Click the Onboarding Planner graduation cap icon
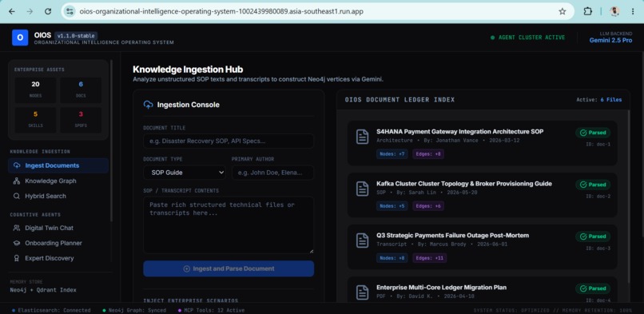This screenshot has height=314, width=644. 17,243
